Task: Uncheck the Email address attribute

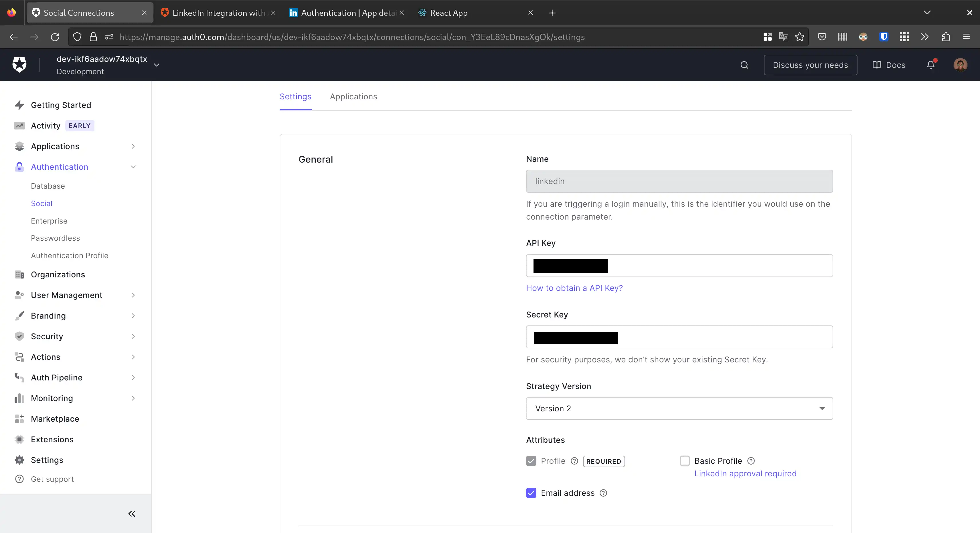Action: 531,493
